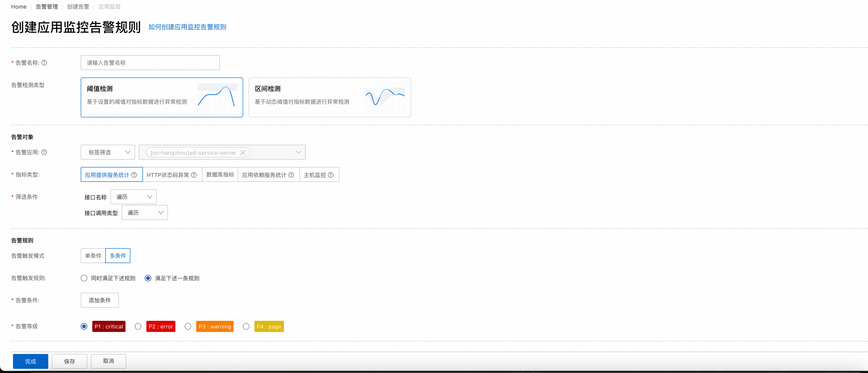The height and width of the screenshot is (373, 868).
Task: Click help icon on HTTP状态码异常 tab
Action: coord(194,175)
